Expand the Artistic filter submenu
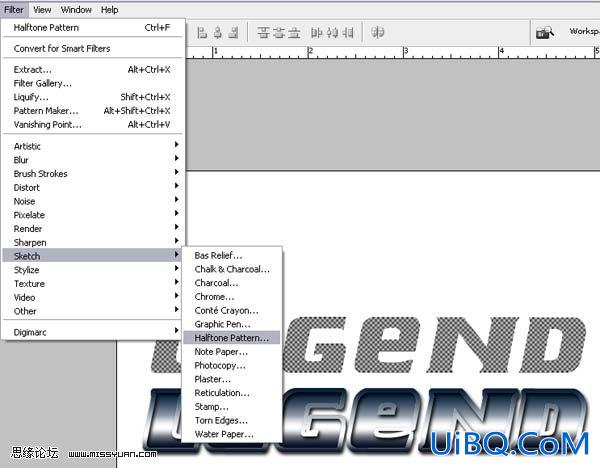Viewport: 600px width, 468px height. [92, 146]
